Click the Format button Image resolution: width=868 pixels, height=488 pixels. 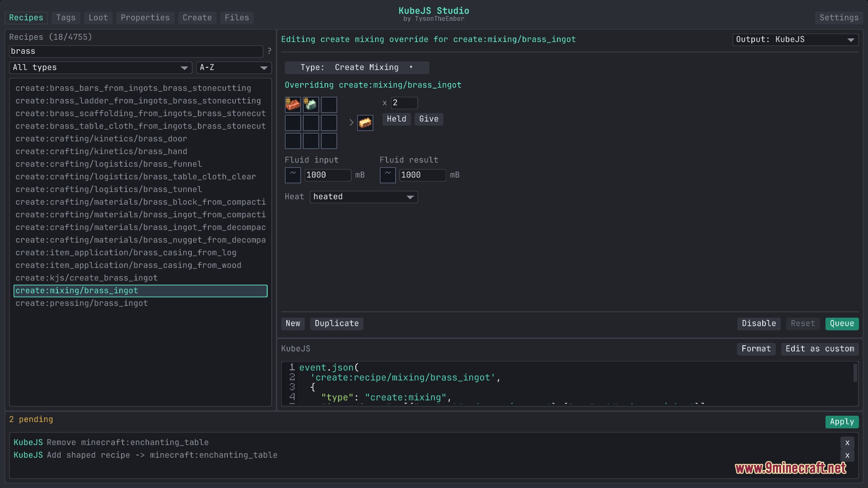756,349
